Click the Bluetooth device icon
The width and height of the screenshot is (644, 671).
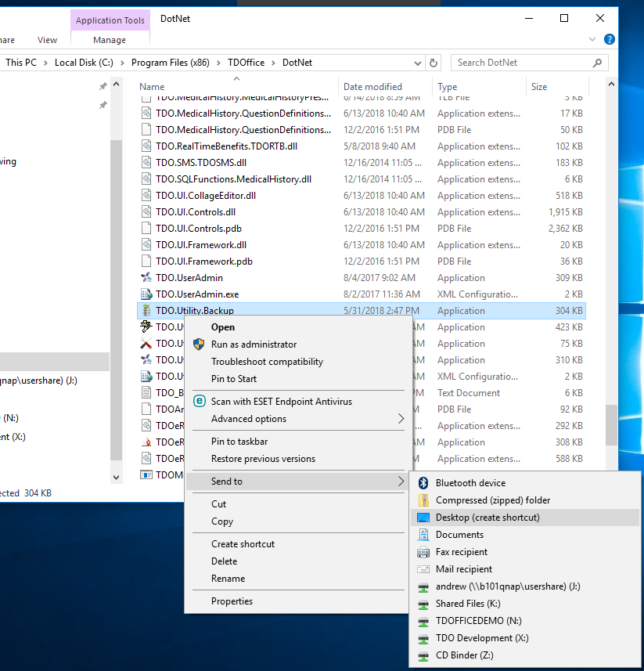[423, 483]
